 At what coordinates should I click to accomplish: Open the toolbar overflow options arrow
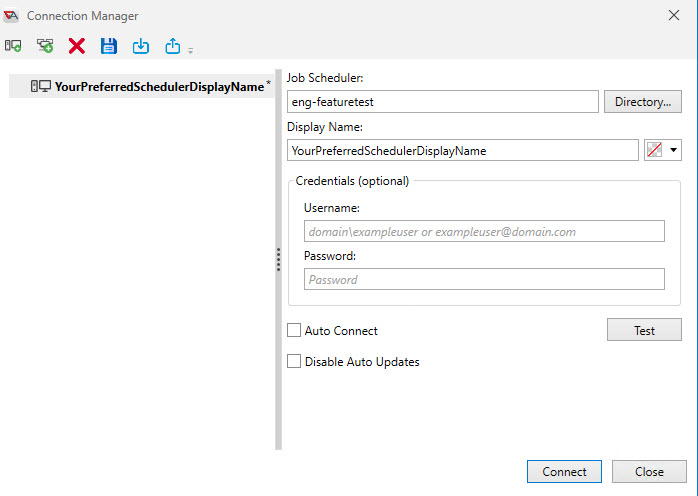coord(190,50)
